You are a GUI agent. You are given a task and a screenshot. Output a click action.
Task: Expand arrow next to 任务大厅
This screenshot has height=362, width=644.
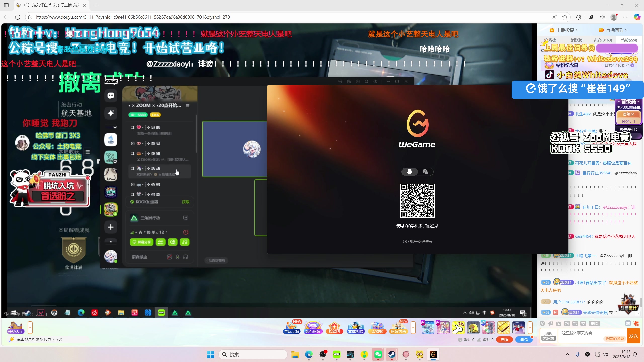coord(30,328)
